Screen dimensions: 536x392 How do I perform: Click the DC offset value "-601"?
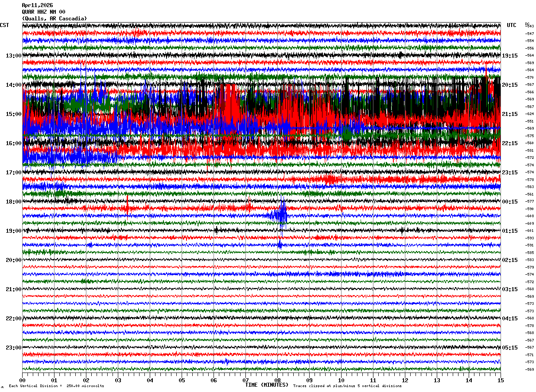529,231
